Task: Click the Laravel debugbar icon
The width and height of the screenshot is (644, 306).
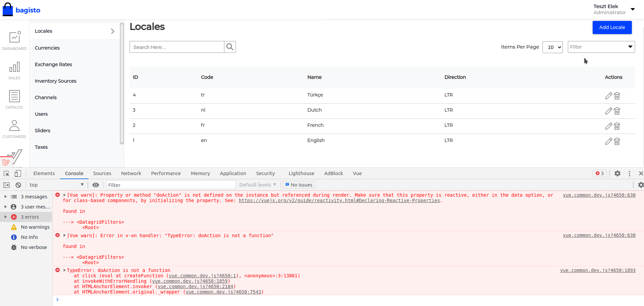Action: point(6,162)
